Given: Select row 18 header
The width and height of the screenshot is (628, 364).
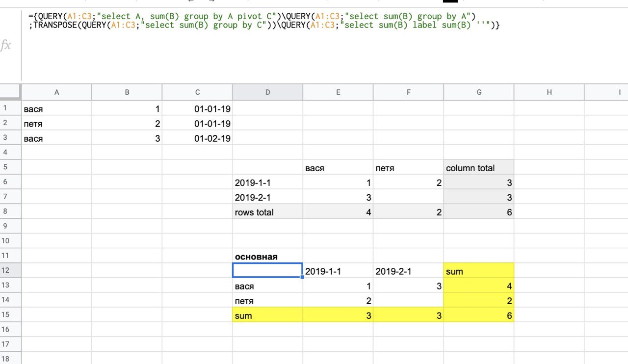Looking at the screenshot, I should click(x=10, y=359).
